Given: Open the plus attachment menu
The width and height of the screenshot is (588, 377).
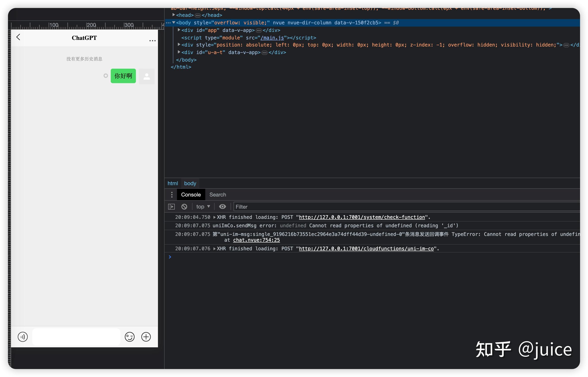Looking at the screenshot, I should 146,337.
